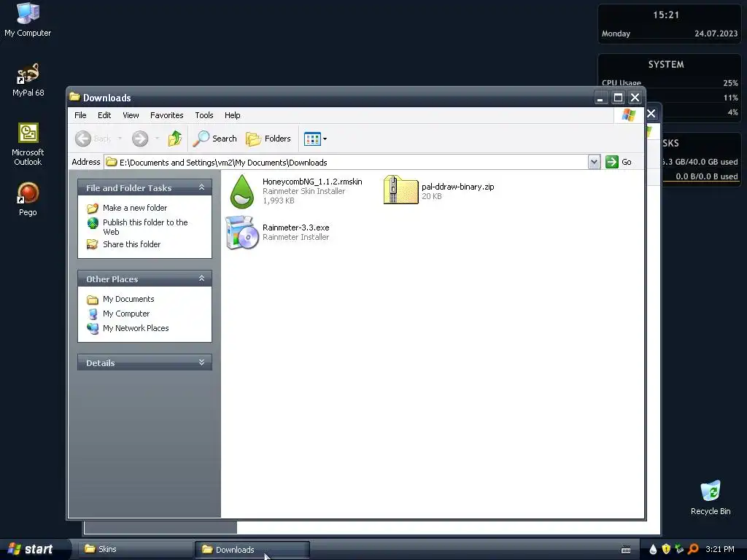Image resolution: width=747 pixels, height=560 pixels.
Task: Click the 15:21 clock widget on desktop
Action: point(665,15)
